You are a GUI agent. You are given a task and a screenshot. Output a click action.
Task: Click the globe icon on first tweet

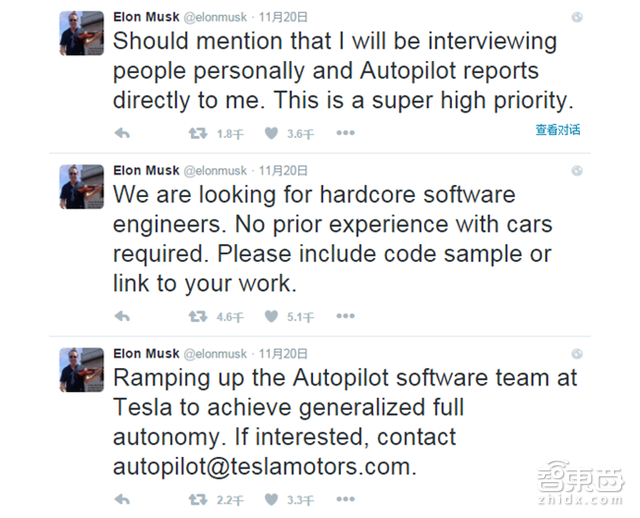coord(577,18)
